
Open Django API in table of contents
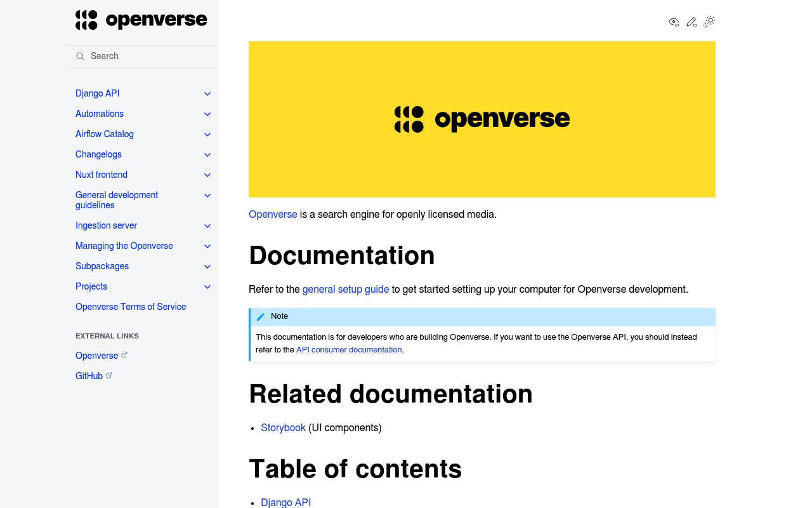point(286,502)
